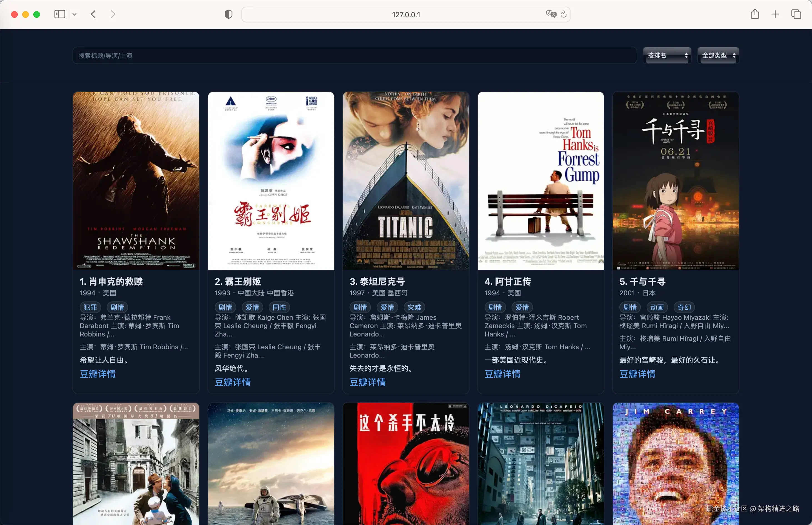This screenshot has width=812, height=525.
Task: Click the Forrest Gump movie poster
Action: click(540, 181)
